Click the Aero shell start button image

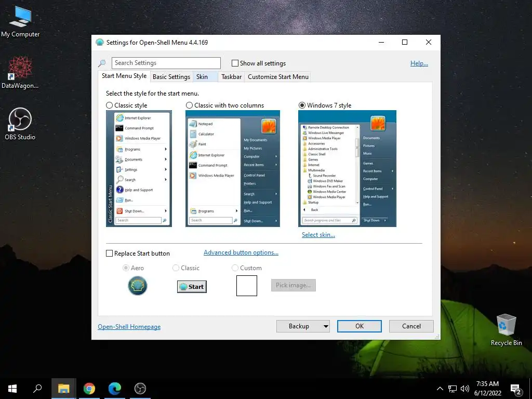click(137, 286)
